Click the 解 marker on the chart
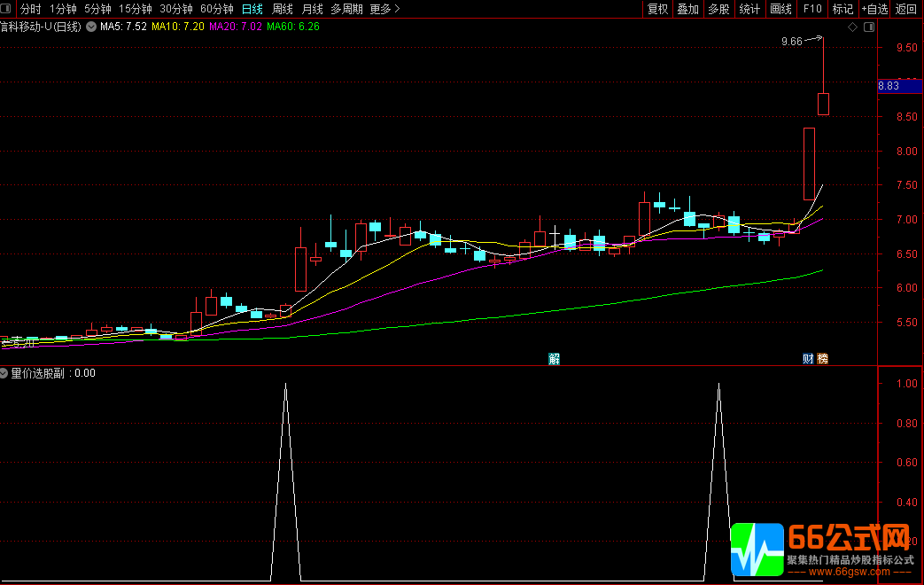This screenshot has width=924, height=585. click(554, 358)
